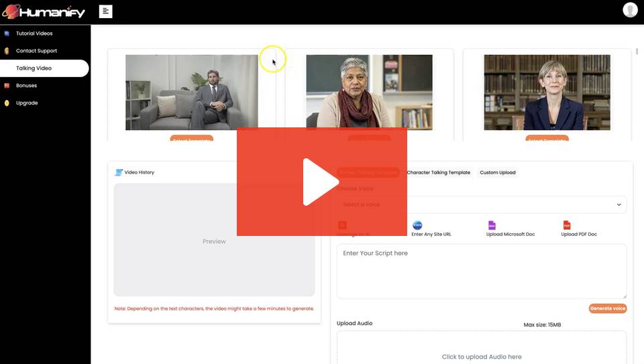Click to upload Audio drop area
Image resolution: width=644 pixels, height=364 pixels.
pyautogui.click(x=482, y=348)
